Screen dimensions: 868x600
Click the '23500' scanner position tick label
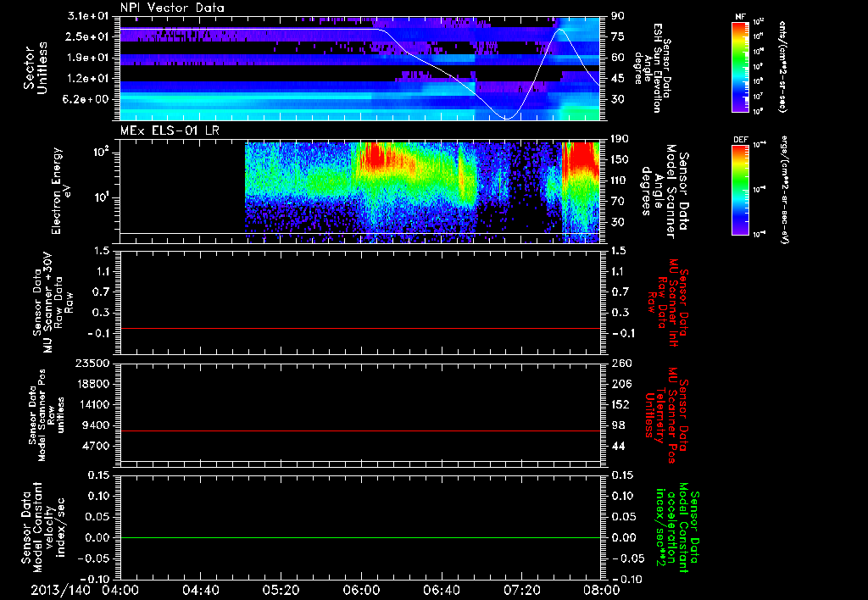pos(92,363)
